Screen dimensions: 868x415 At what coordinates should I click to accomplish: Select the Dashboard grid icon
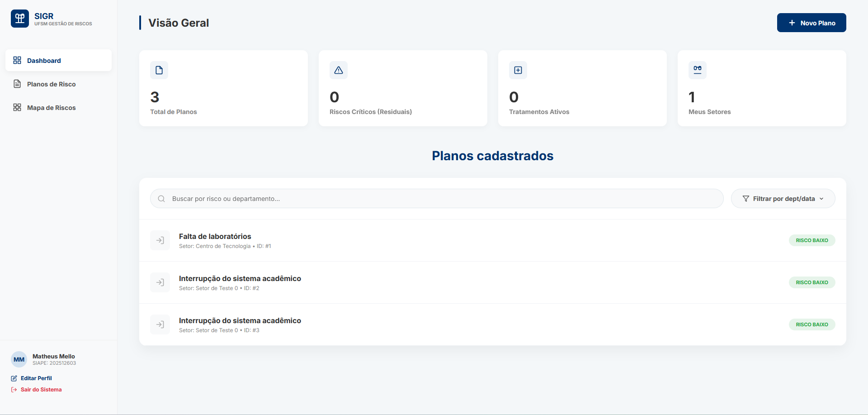[17, 60]
